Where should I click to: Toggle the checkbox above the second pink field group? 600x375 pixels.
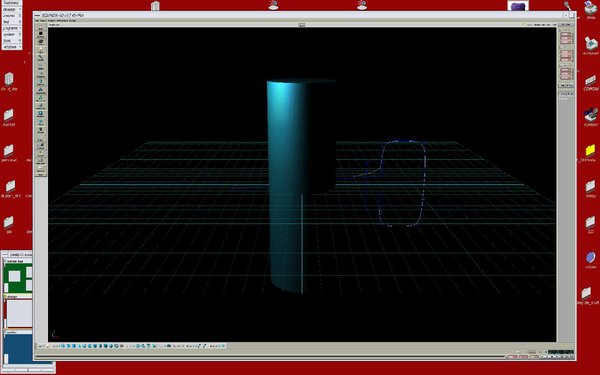pos(559,47)
